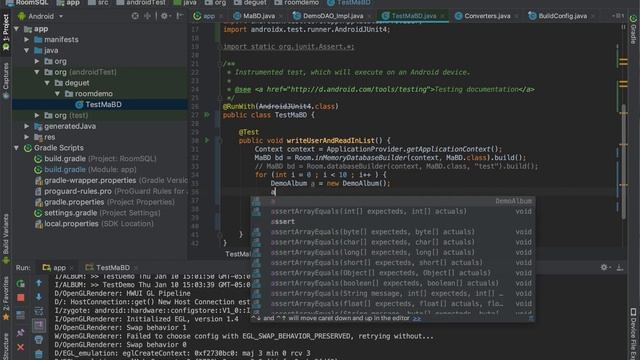Click the >> link in completion popup hint
The height and width of the screenshot is (360, 640).
(417, 318)
